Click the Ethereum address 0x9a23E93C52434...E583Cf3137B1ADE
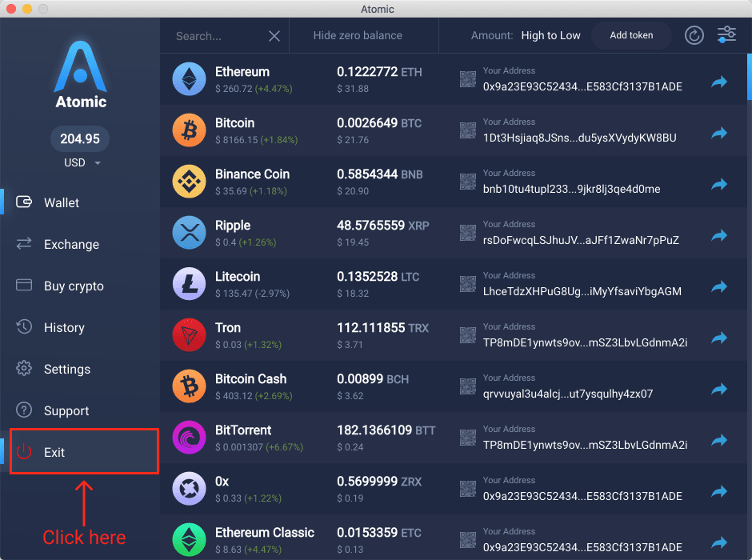This screenshot has width=752, height=560. pyautogui.click(x=582, y=86)
